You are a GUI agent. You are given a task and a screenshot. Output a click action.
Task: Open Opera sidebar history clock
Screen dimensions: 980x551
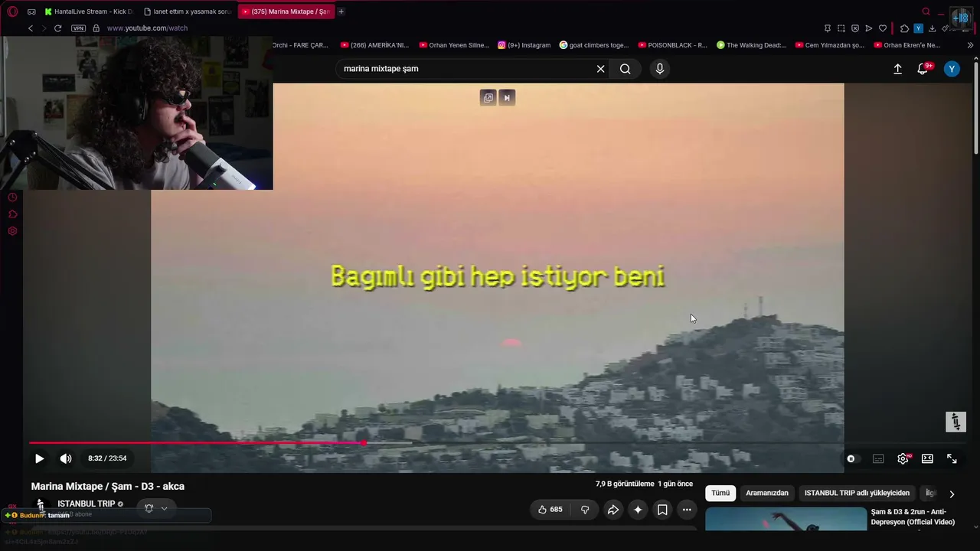point(12,197)
